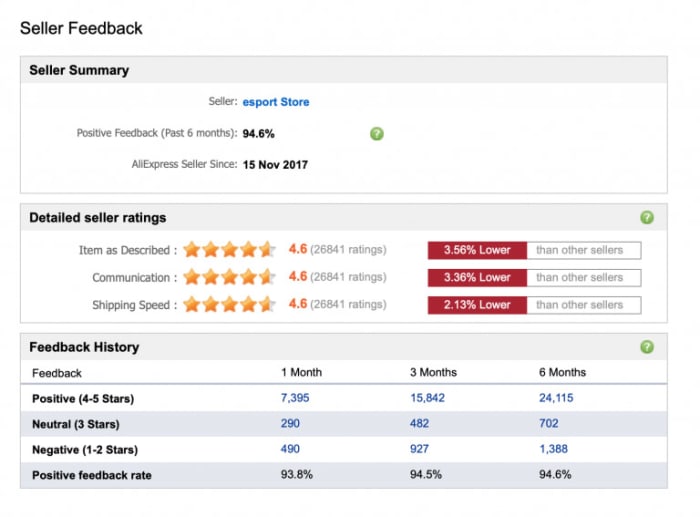Screen dimensions: 700x517
Task: Open the 6 Months neutral count 702
Action: [x=549, y=424]
